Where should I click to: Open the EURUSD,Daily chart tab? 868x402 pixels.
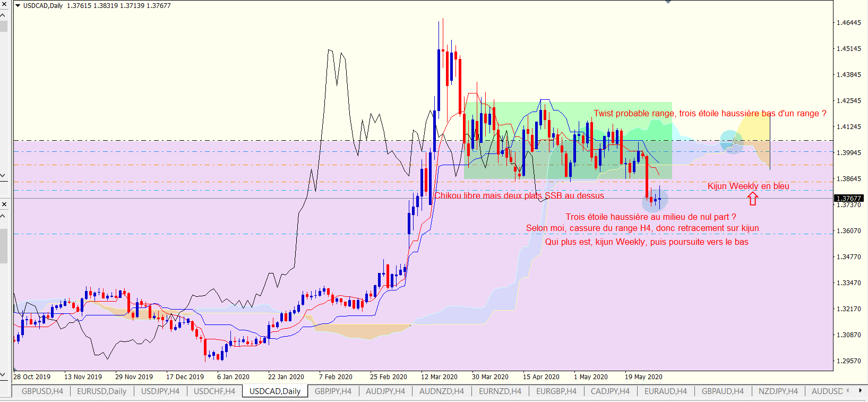pos(102,391)
